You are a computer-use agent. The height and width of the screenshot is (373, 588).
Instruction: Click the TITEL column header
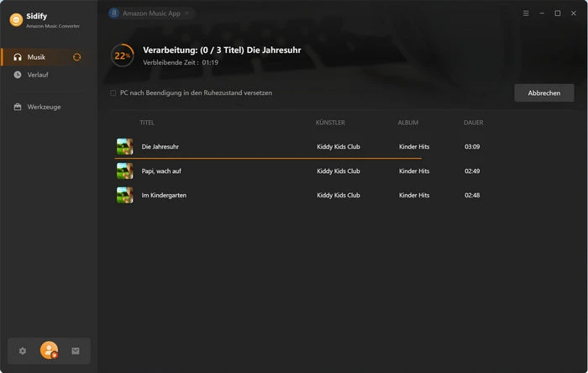tap(147, 123)
